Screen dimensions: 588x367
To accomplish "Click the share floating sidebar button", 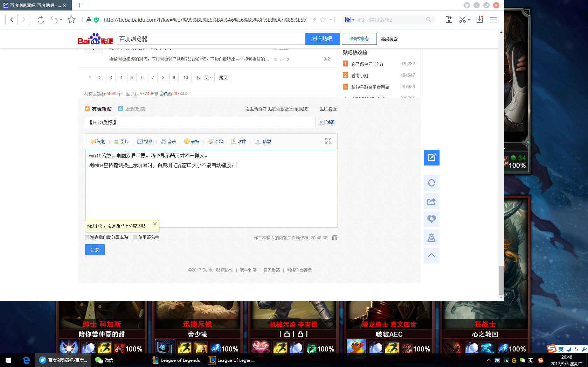I will point(431,202).
